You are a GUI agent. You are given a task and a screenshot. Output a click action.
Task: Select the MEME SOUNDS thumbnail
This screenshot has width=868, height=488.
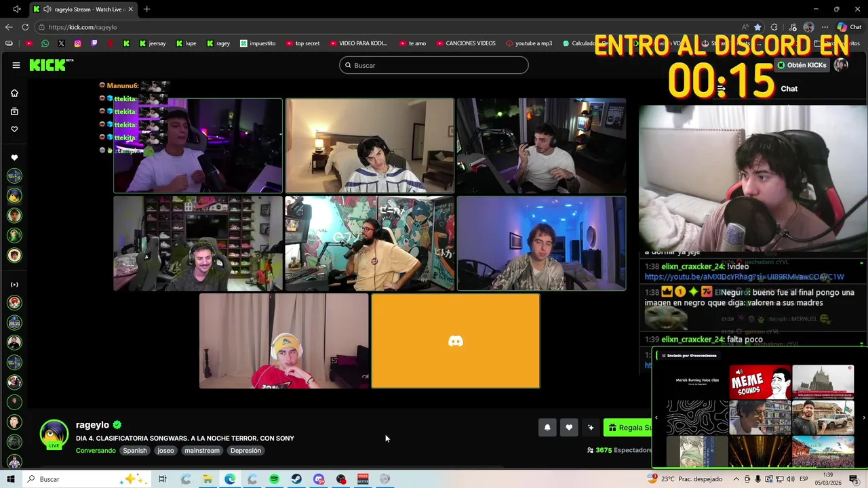[x=760, y=382]
